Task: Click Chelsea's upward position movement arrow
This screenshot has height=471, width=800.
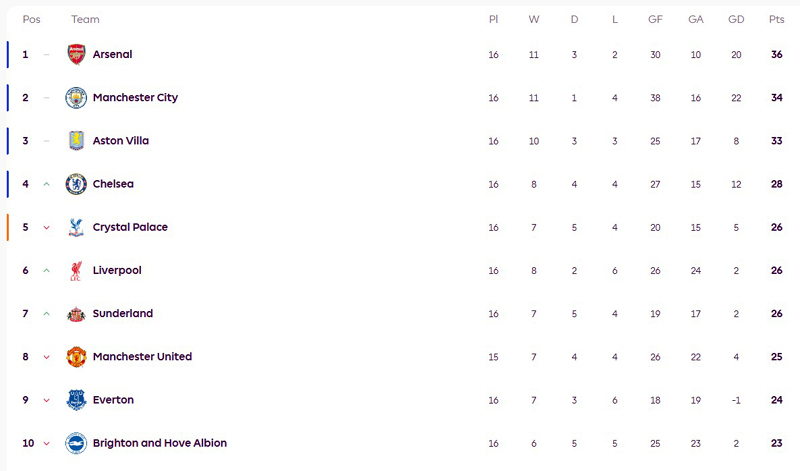Action: (x=46, y=184)
